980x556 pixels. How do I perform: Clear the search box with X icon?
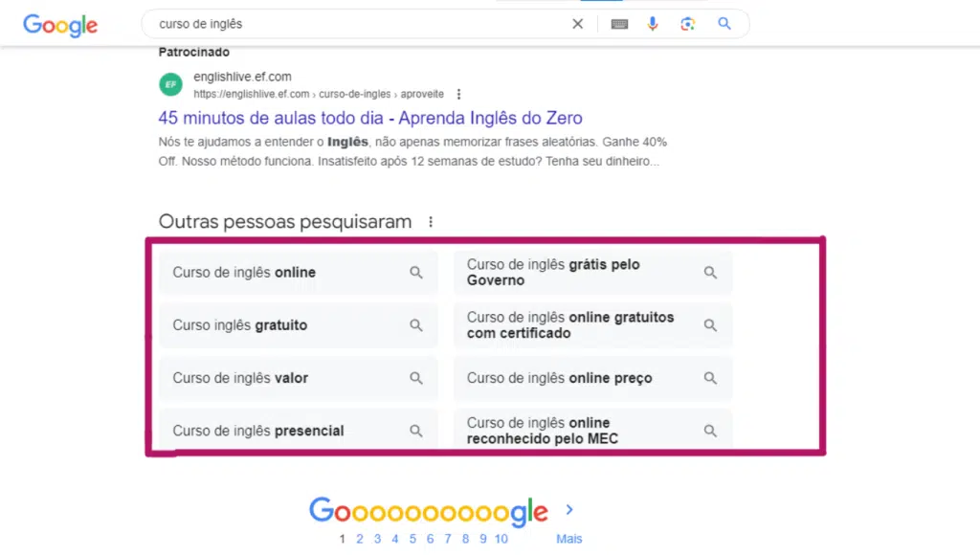pos(577,24)
